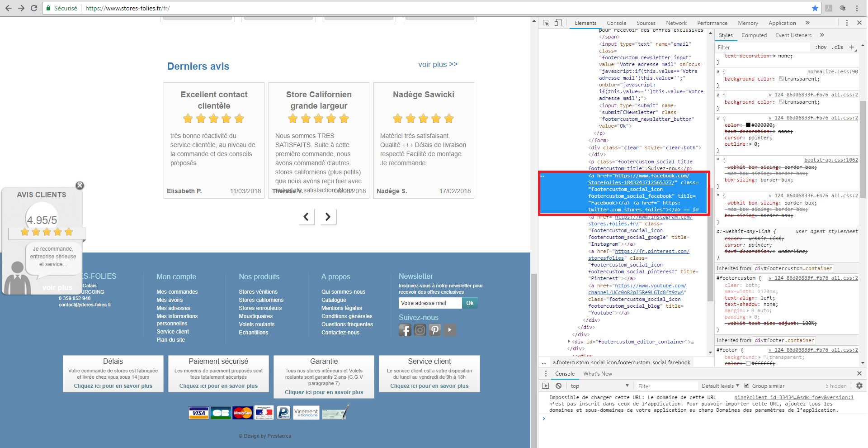
Task: Activate the DevTools element inspector picker
Action: pos(546,23)
